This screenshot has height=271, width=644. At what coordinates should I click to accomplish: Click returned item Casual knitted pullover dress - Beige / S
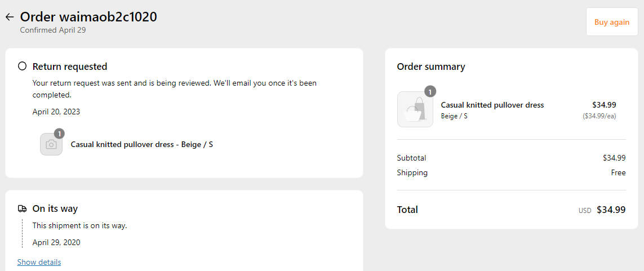141,145
